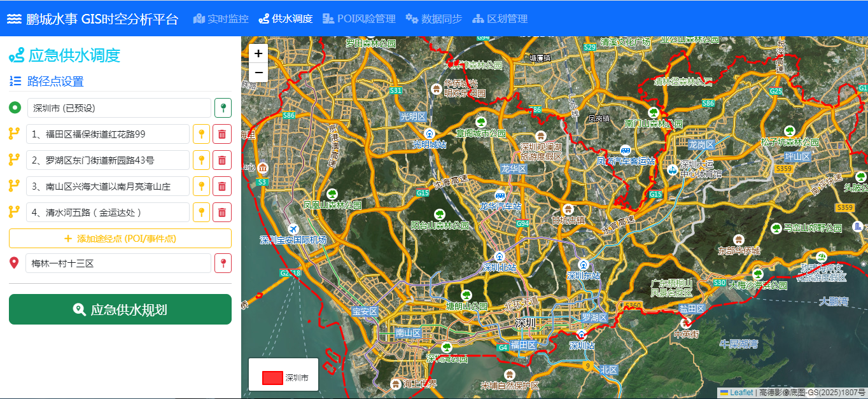The width and height of the screenshot is (868, 399).
Task: Delete waypoint 2 罗湖区东门街道新园路43号
Action: tap(222, 160)
